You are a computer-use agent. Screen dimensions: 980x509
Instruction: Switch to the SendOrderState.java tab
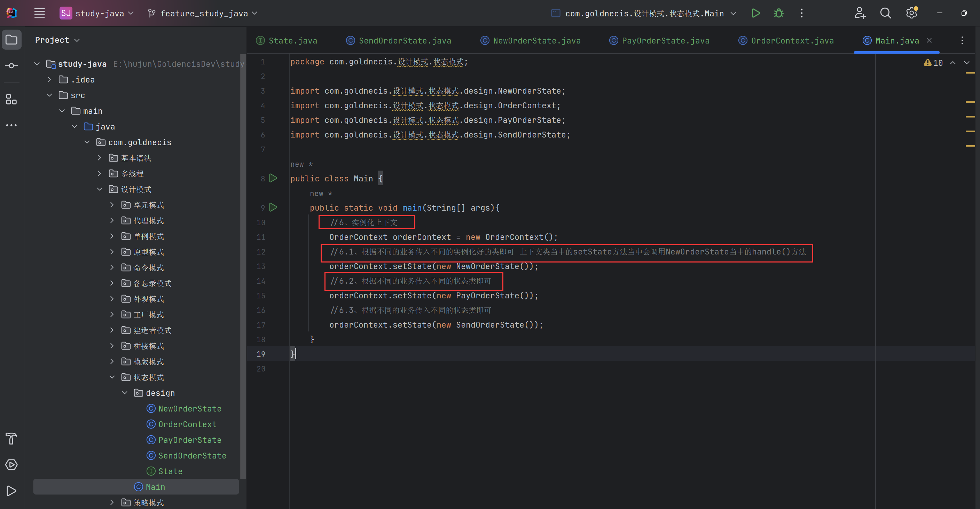[399, 40]
